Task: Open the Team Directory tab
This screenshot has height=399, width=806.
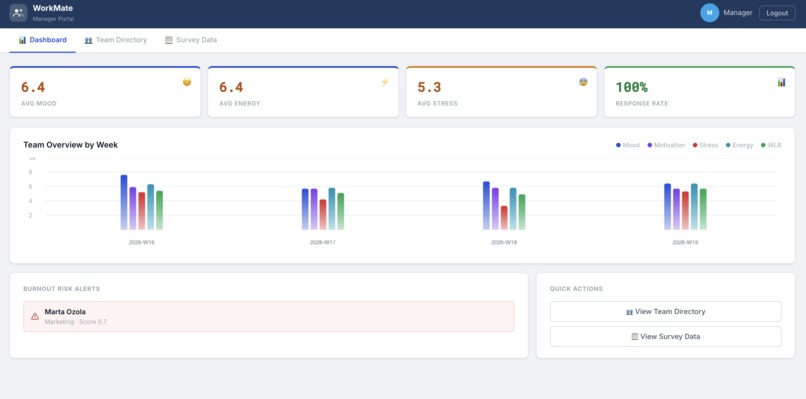Action: 116,40
